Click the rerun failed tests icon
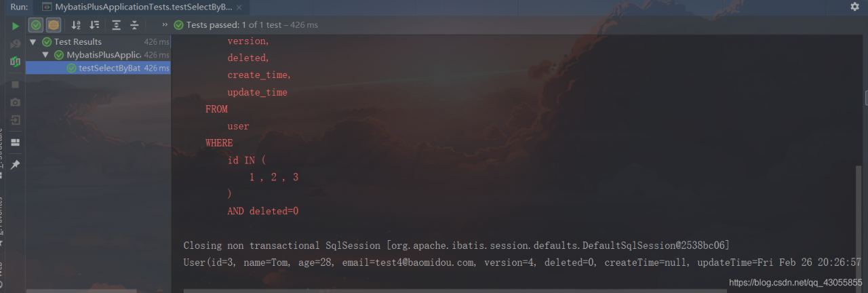 coord(15,43)
